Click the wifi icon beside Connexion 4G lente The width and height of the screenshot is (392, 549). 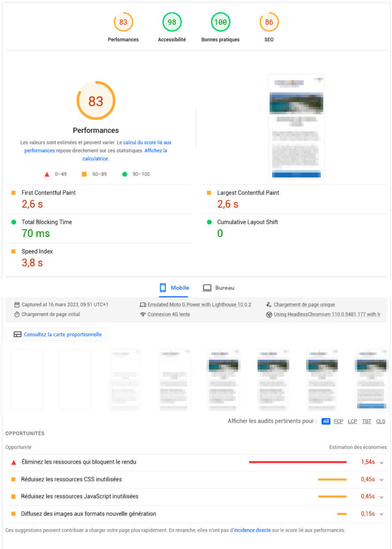pyautogui.click(x=142, y=314)
